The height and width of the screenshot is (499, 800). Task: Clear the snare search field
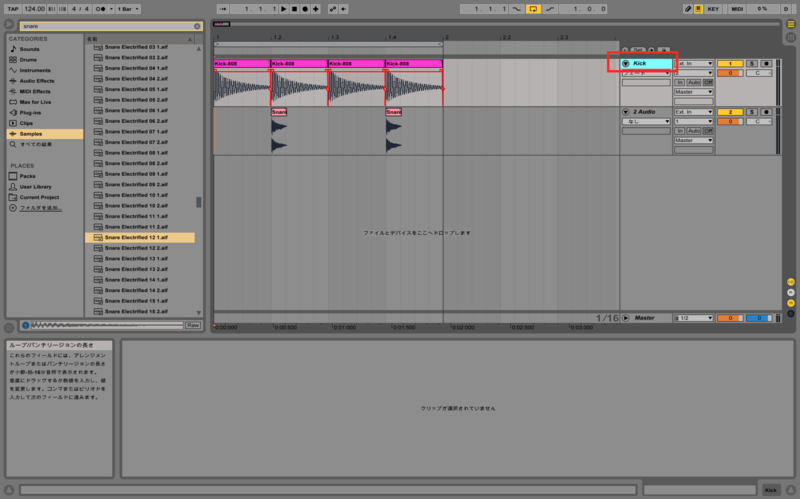(197, 26)
